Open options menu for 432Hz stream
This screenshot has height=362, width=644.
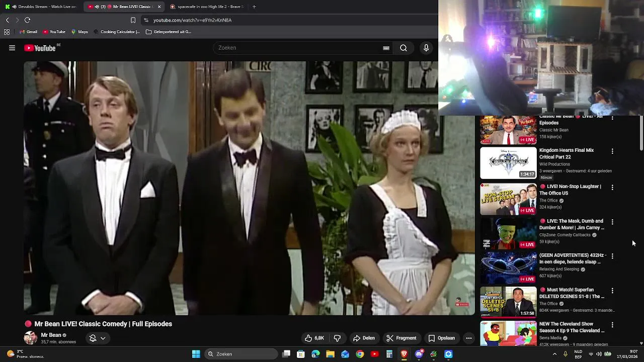click(612, 256)
